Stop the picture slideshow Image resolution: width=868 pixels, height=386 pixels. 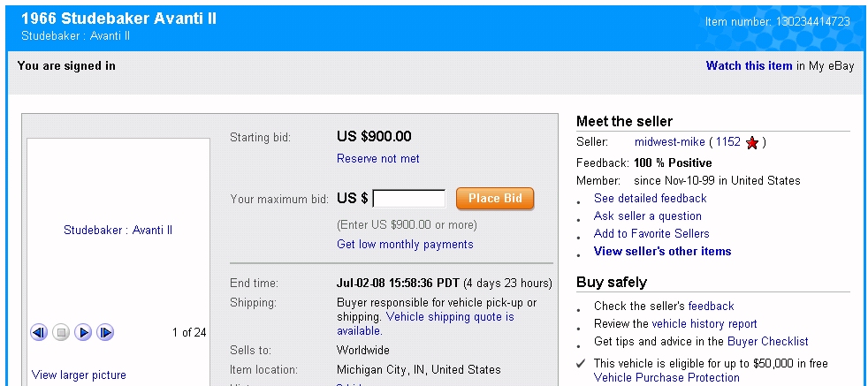coord(61,332)
